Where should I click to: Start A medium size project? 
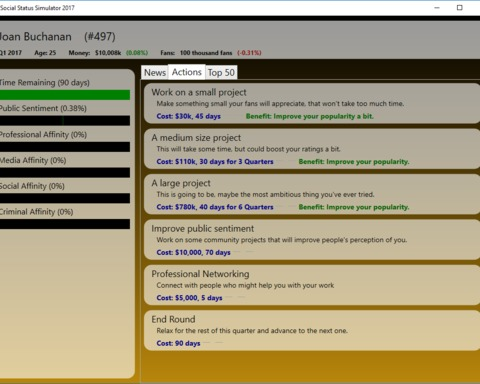tap(312, 149)
